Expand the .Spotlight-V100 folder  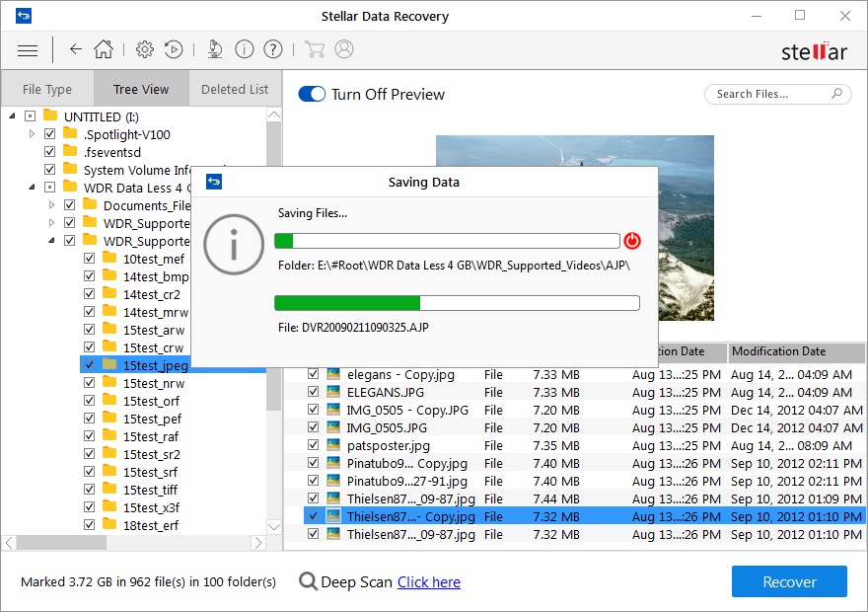click(x=33, y=133)
